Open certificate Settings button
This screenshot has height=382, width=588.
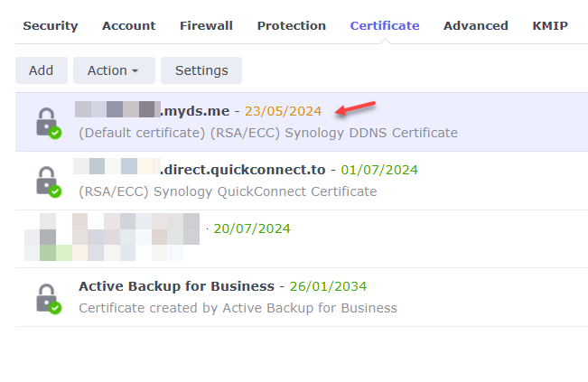(201, 70)
